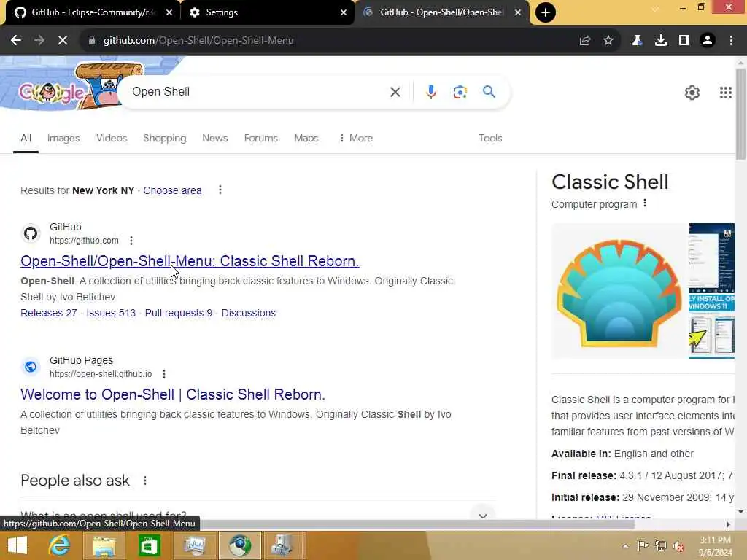Open the Windows Start button
747x560 pixels.
[18, 545]
